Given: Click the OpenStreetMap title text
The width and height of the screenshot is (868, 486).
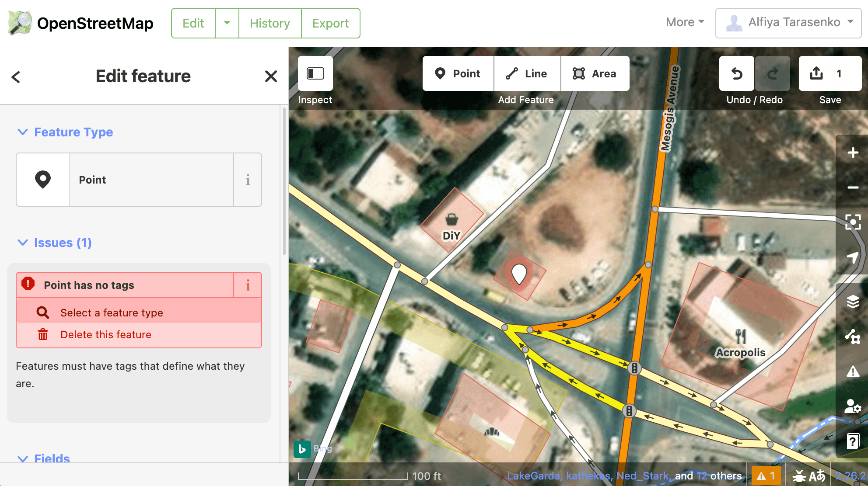Looking at the screenshot, I should [x=95, y=23].
